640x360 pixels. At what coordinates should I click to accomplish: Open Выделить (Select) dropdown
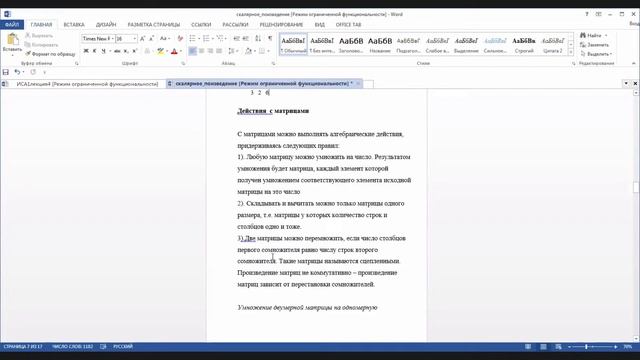tap(596, 54)
